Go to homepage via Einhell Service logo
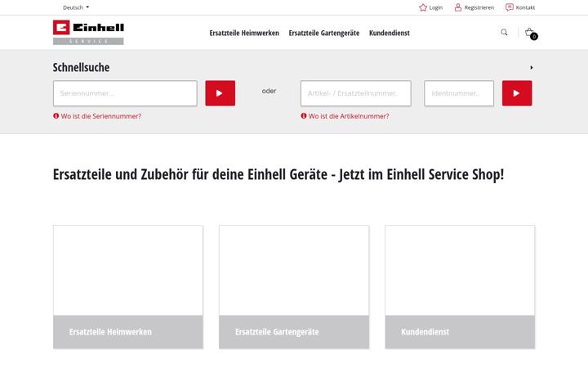The height and width of the screenshot is (368, 588). pos(88,32)
